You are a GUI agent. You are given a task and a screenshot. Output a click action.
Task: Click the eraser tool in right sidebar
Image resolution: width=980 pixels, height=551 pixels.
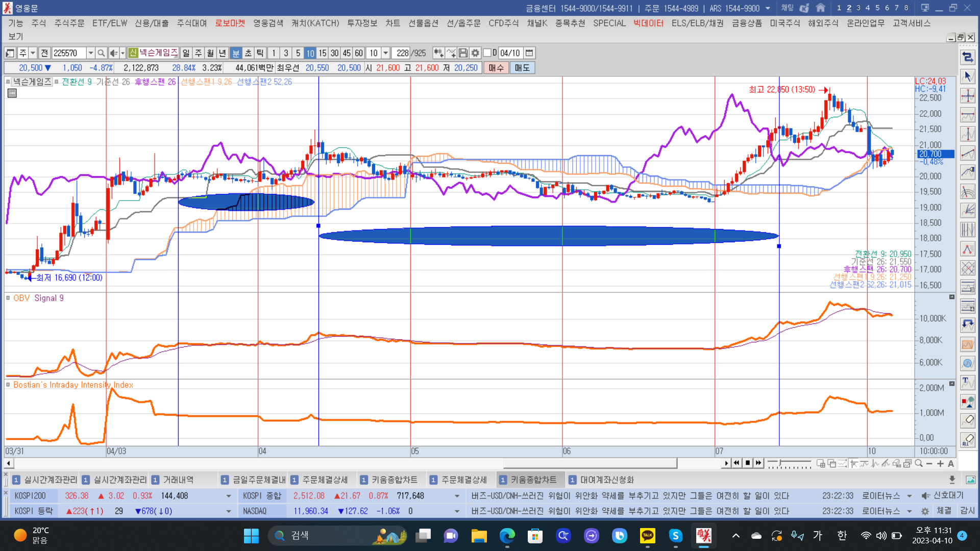(x=968, y=420)
